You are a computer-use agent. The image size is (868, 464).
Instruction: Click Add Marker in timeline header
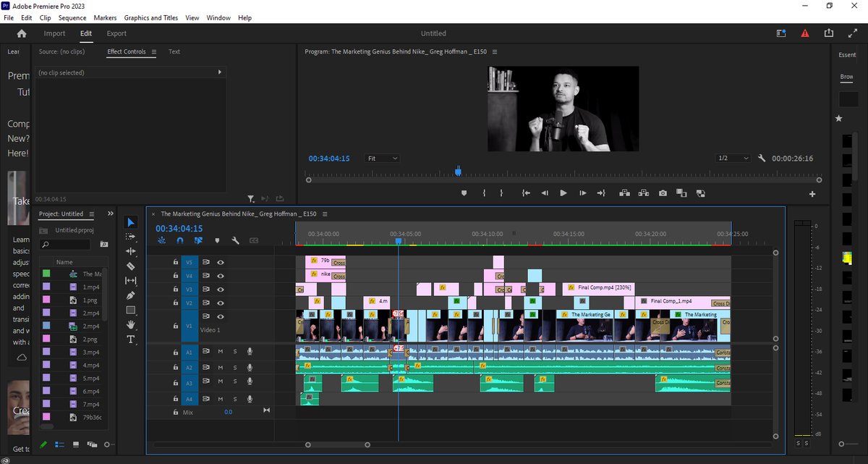(x=216, y=240)
